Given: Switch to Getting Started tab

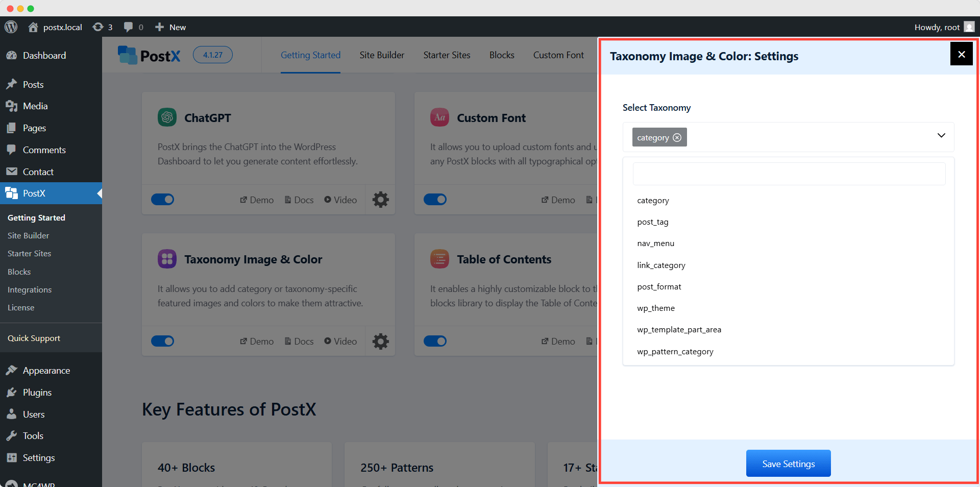Looking at the screenshot, I should click(310, 55).
